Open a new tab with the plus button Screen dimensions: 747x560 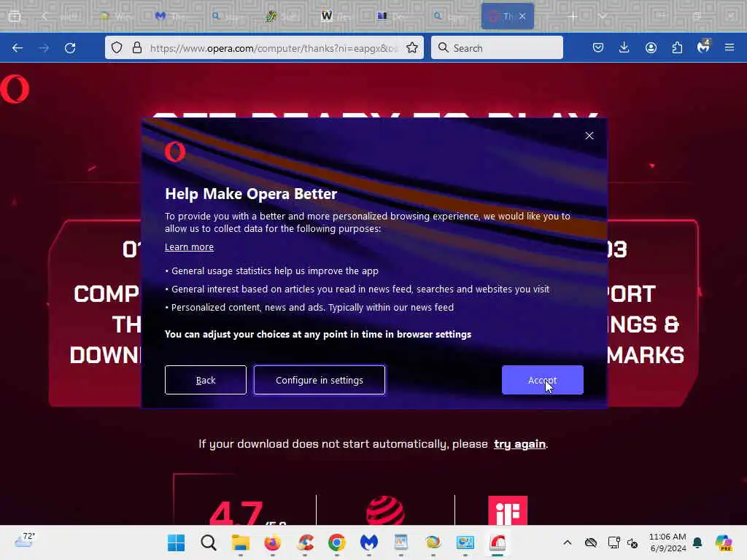(x=573, y=16)
